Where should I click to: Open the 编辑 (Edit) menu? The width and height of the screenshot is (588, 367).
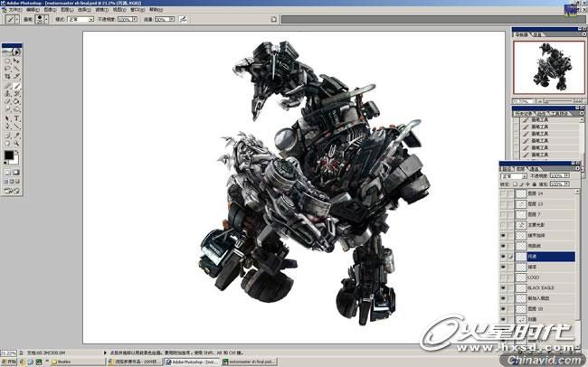pyautogui.click(x=33, y=10)
